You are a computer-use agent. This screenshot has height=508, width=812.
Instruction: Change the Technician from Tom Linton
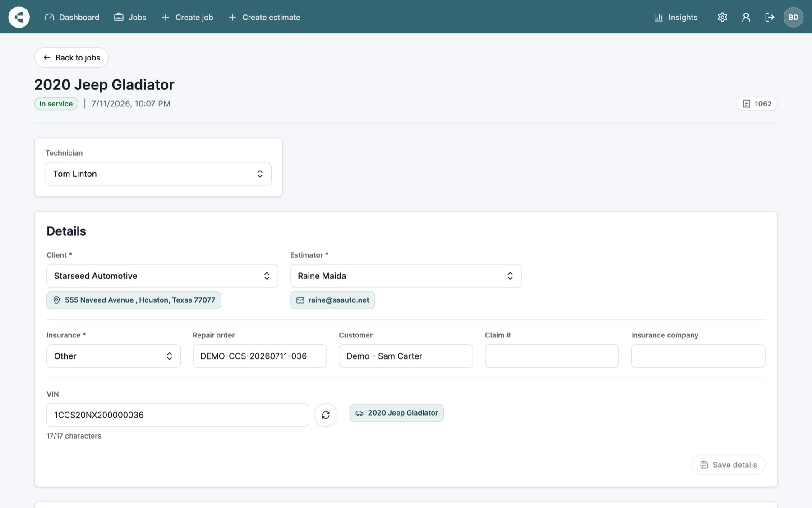[158, 174]
